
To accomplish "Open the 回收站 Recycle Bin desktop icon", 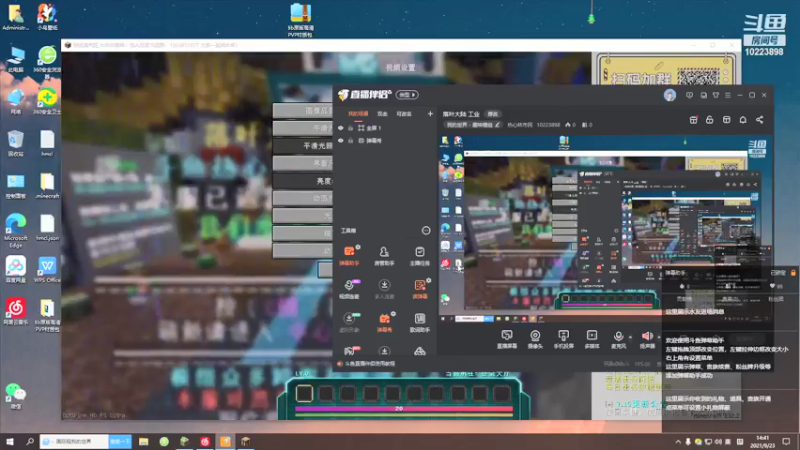I will pos(16,143).
